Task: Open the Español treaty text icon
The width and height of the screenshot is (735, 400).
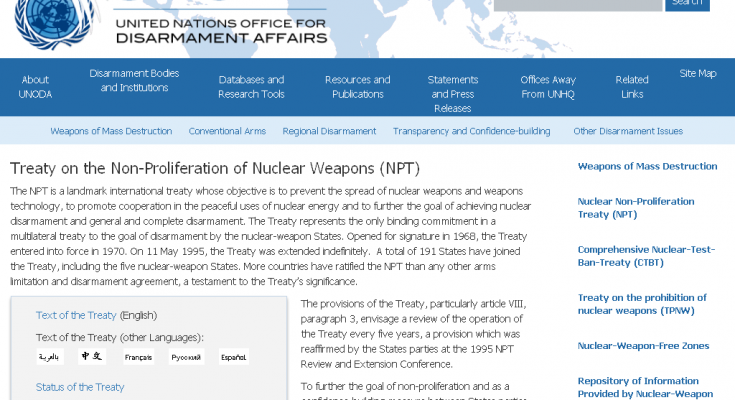Action: pos(234,357)
